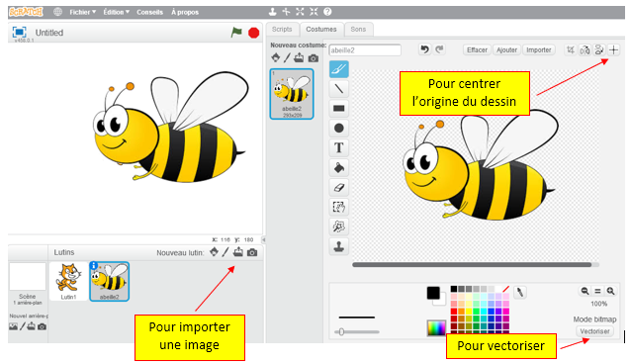Click the green flag to start

click(x=236, y=33)
